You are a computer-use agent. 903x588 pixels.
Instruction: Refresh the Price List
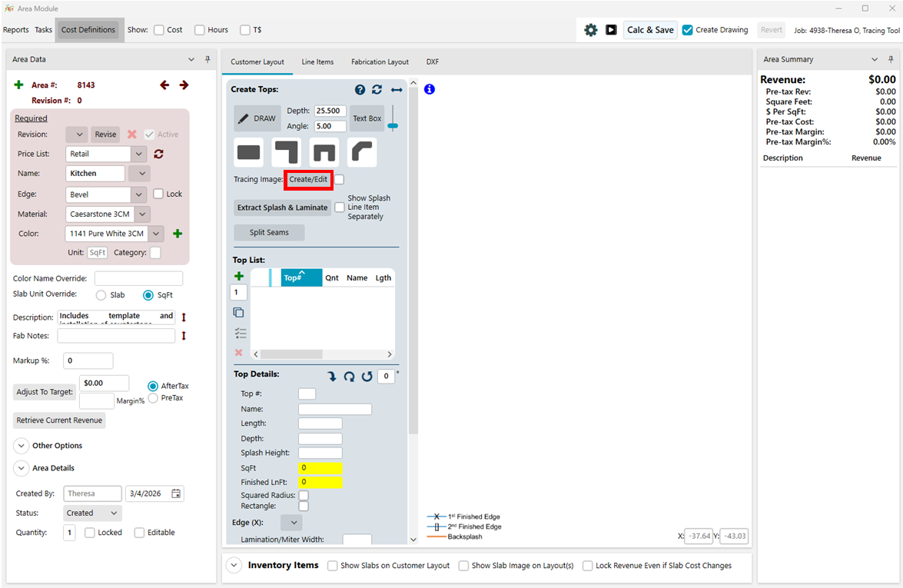[x=158, y=154]
